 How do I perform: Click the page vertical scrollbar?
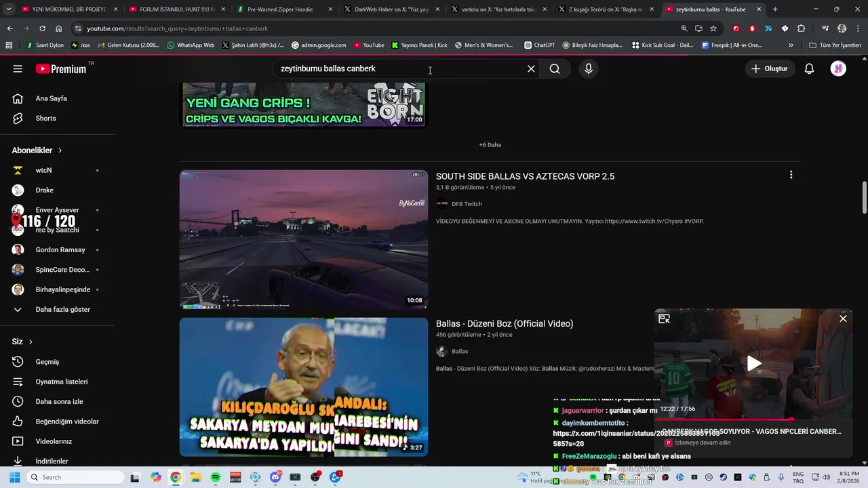tap(864, 197)
